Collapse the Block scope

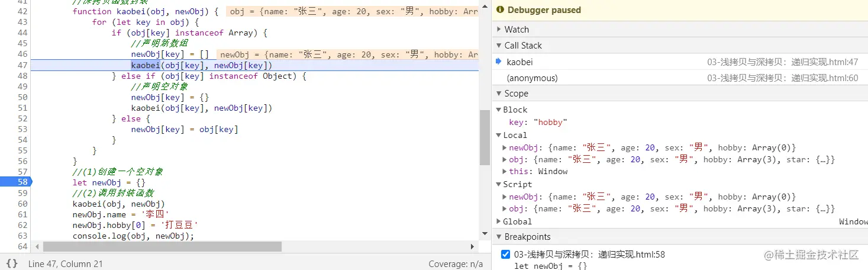pos(499,110)
